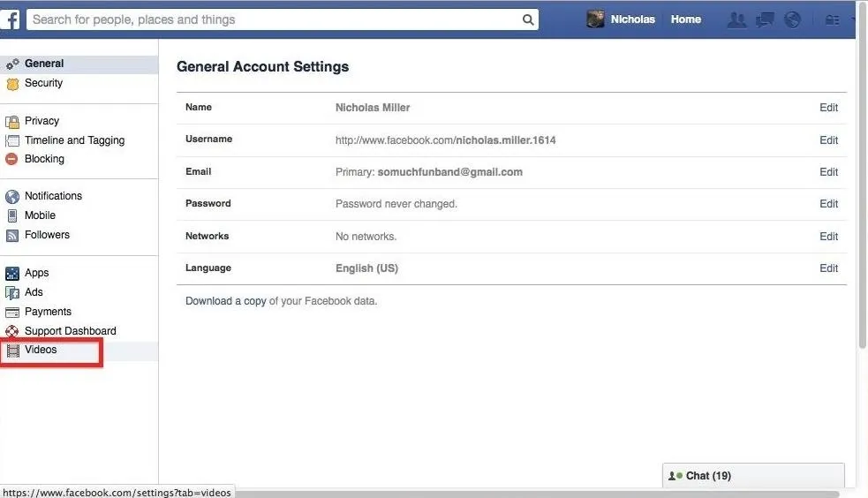Open Mobile settings label

[40, 215]
